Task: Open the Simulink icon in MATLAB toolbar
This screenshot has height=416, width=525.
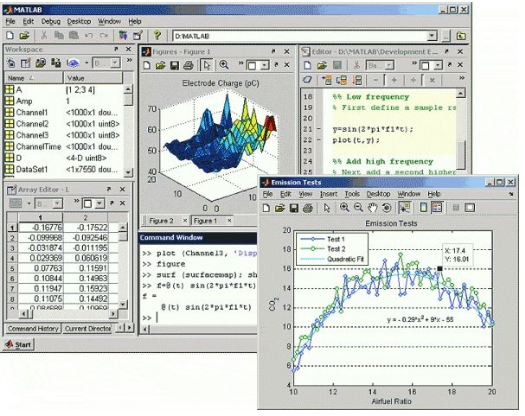Action: pyautogui.click(x=123, y=35)
